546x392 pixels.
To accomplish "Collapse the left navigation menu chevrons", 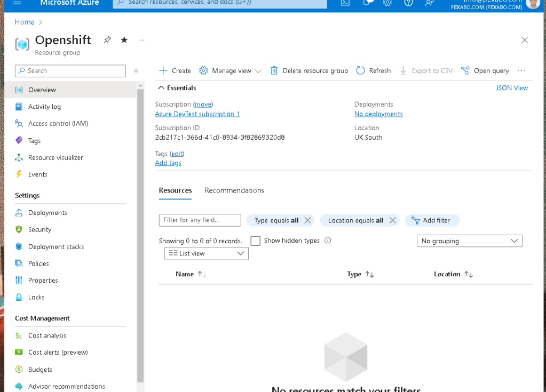I will (136, 70).
